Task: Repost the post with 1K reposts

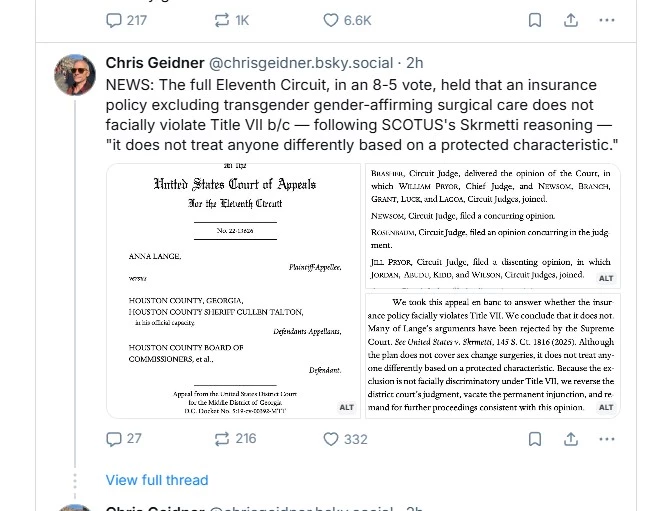Action: (223, 20)
